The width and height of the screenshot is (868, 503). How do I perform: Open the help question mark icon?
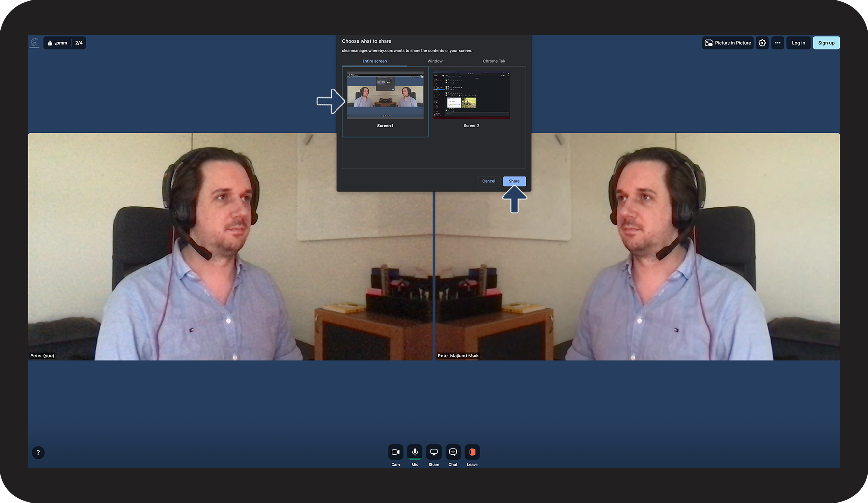(38, 453)
